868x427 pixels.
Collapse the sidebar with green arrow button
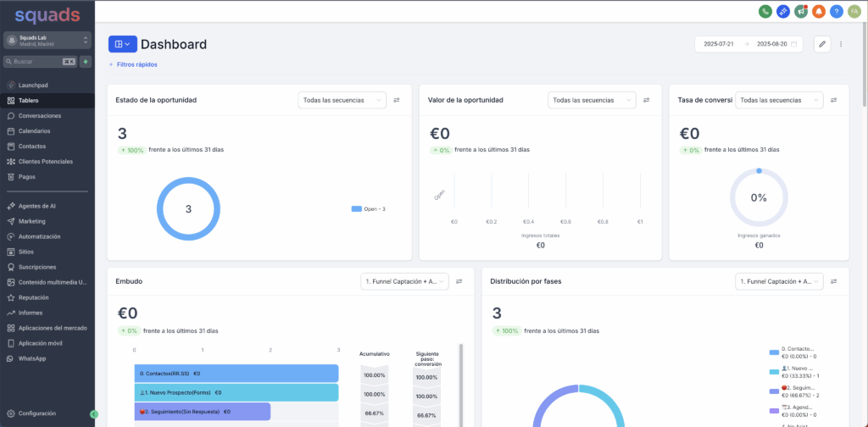coord(93,413)
